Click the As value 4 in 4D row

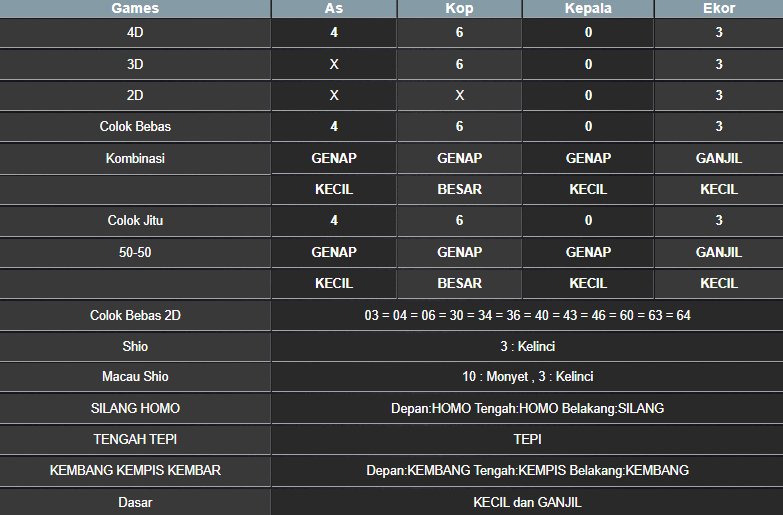click(x=334, y=32)
